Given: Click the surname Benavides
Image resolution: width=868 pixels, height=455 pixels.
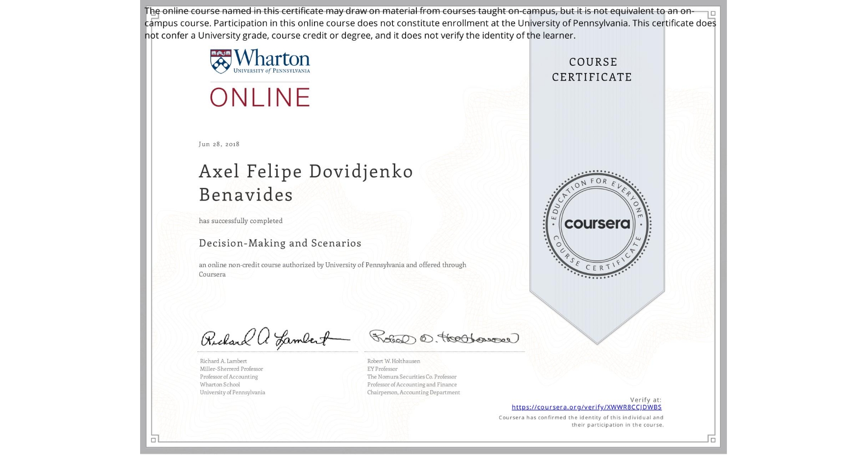Looking at the screenshot, I should pyautogui.click(x=246, y=195).
